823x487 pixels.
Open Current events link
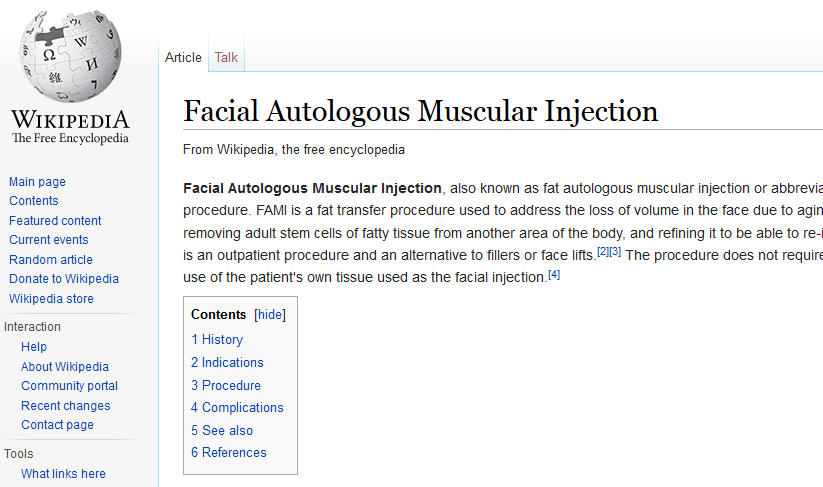pyautogui.click(x=49, y=240)
